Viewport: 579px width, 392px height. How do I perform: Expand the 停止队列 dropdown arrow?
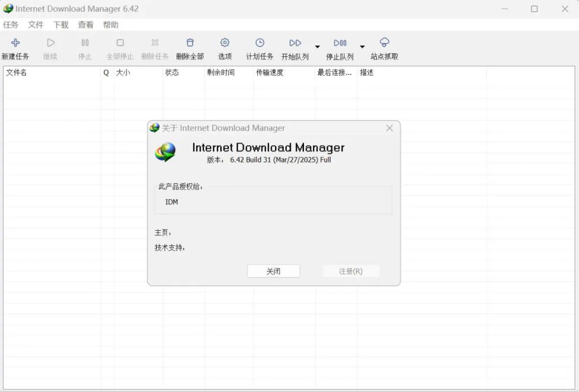[362, 47]
